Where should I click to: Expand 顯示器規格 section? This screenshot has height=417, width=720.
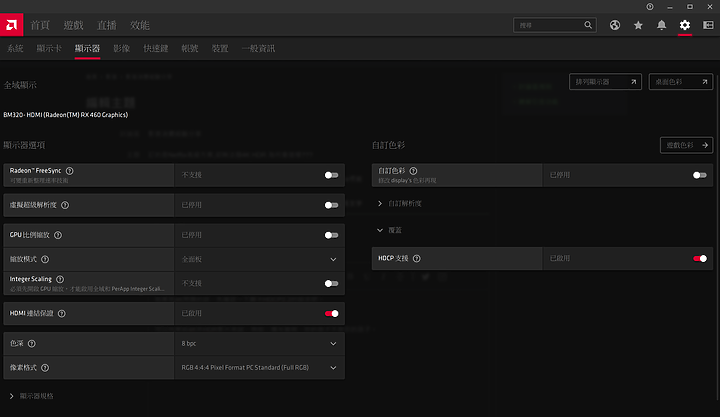(32, 396)
